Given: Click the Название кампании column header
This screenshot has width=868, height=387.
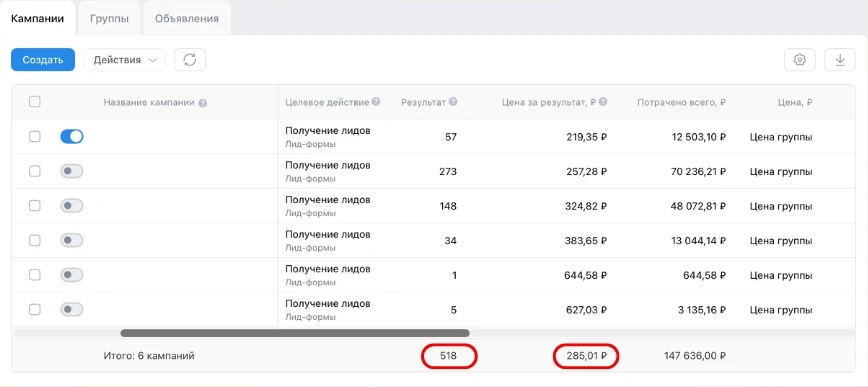Looking at the screenshot, I should pos(149,102).
